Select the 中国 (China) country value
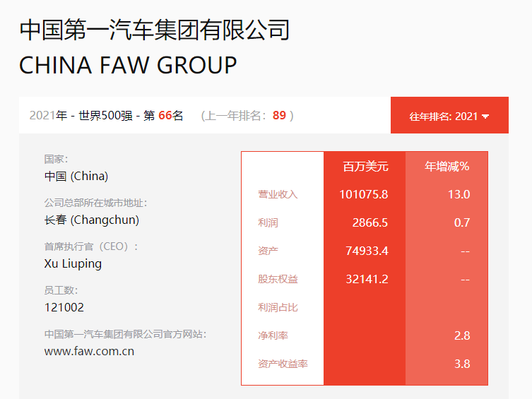Image resolution: width=532 pixels, height=399 pixels. 76,177
